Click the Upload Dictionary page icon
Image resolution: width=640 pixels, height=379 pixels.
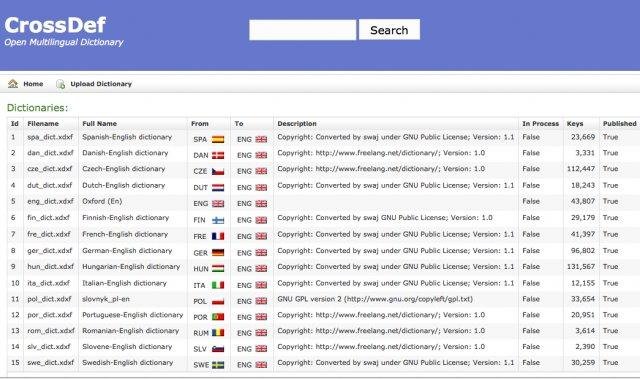click(60, 84)
